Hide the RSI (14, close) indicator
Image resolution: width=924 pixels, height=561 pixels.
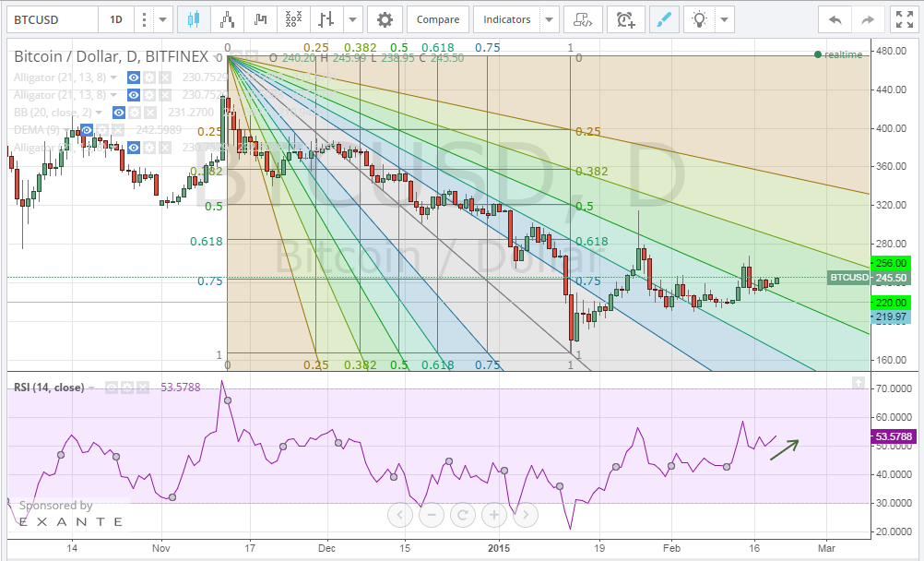[x=112, y=388]
